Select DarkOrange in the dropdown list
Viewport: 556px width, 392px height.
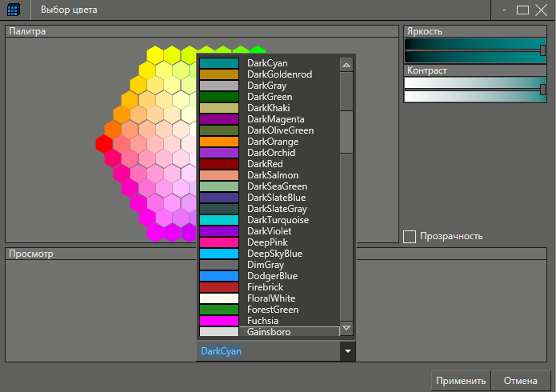[x=270, y=142]
